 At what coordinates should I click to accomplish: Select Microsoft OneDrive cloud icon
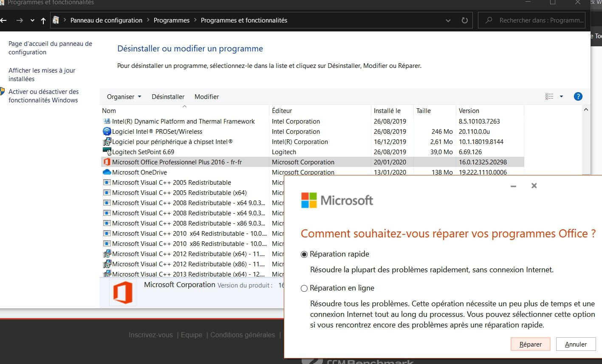click(x=107, y=172)
